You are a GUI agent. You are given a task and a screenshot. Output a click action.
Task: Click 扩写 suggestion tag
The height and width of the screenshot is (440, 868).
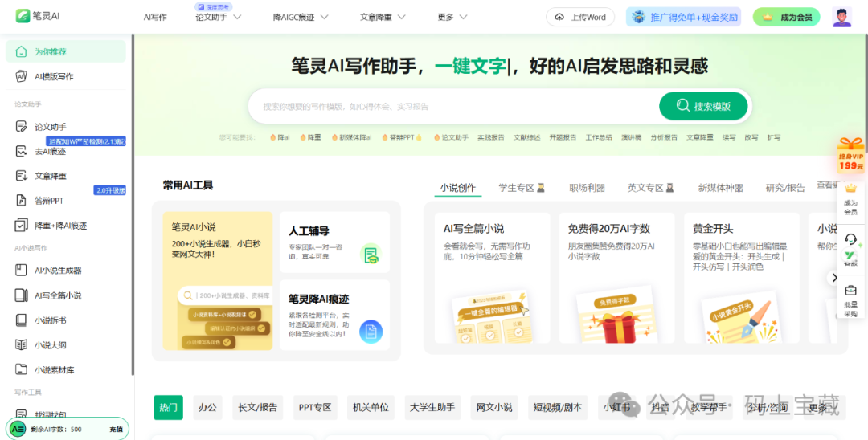coord(774,137)
